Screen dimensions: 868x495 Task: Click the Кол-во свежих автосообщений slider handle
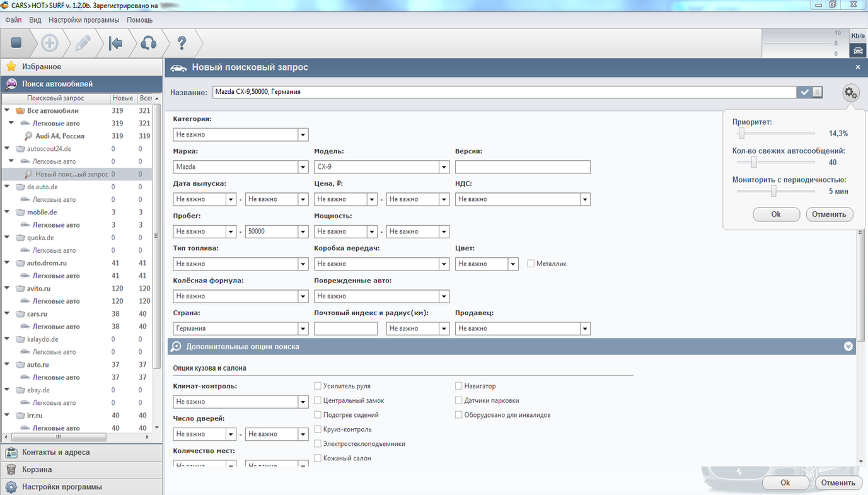tap(754, 162)
